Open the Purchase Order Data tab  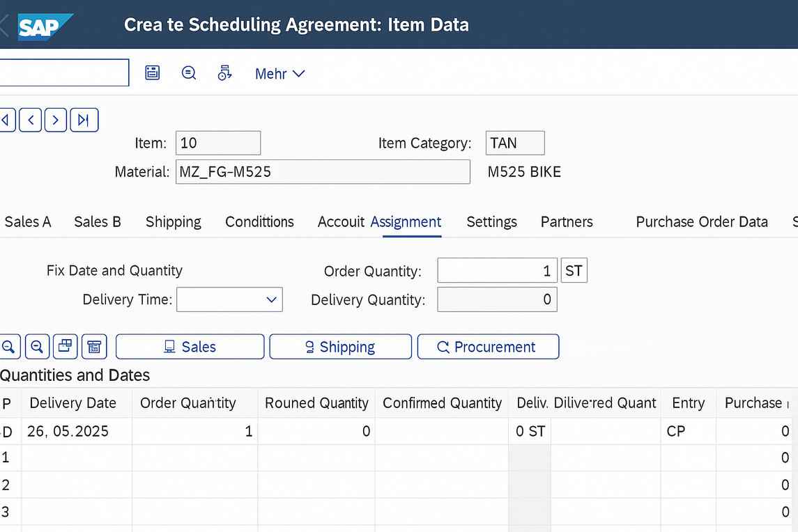[x=702, y=221]
